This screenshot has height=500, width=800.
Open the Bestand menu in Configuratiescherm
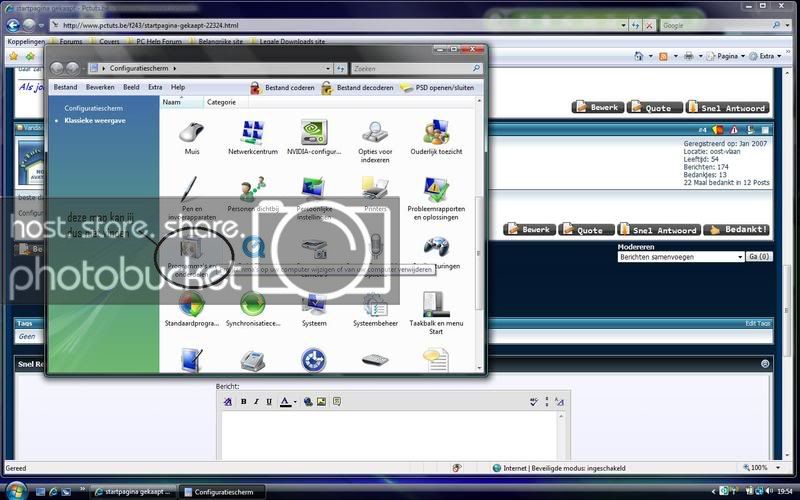(x=65, y=88)
